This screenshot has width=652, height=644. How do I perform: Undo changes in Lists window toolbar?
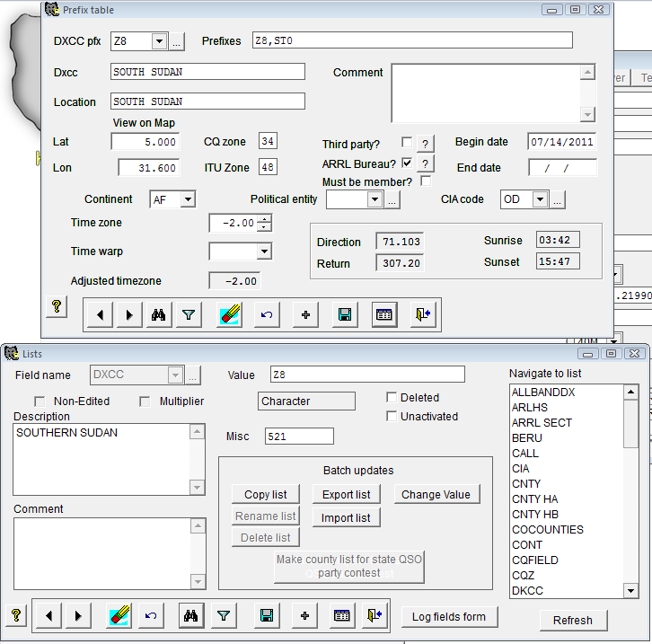click(x=151, y=616)
